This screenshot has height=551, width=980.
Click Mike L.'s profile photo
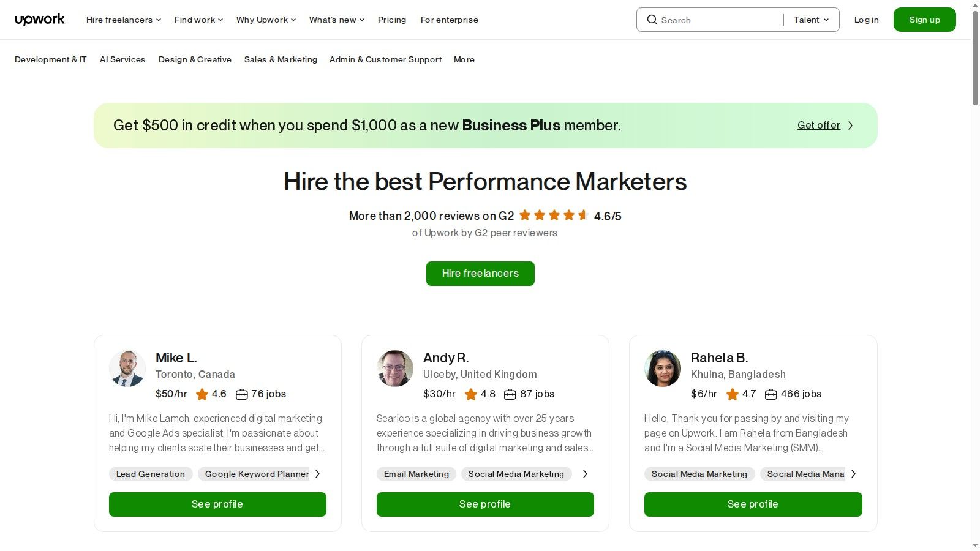coord(127,369)
